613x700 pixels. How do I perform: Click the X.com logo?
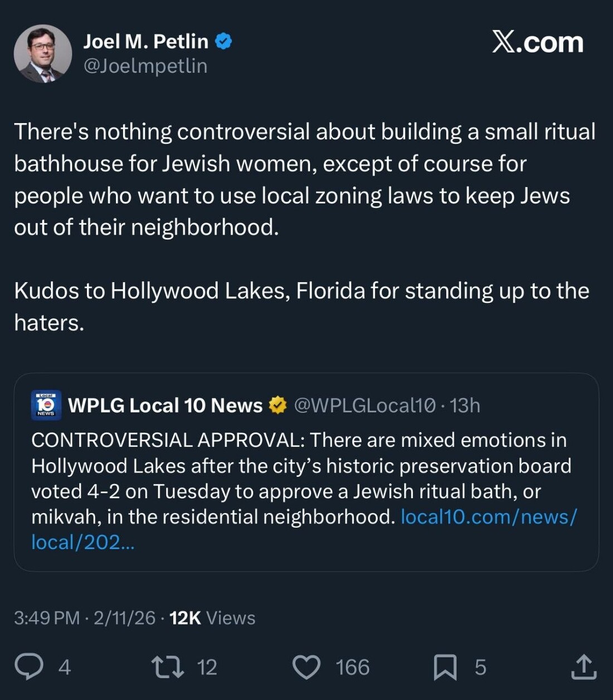pos(537,42)
